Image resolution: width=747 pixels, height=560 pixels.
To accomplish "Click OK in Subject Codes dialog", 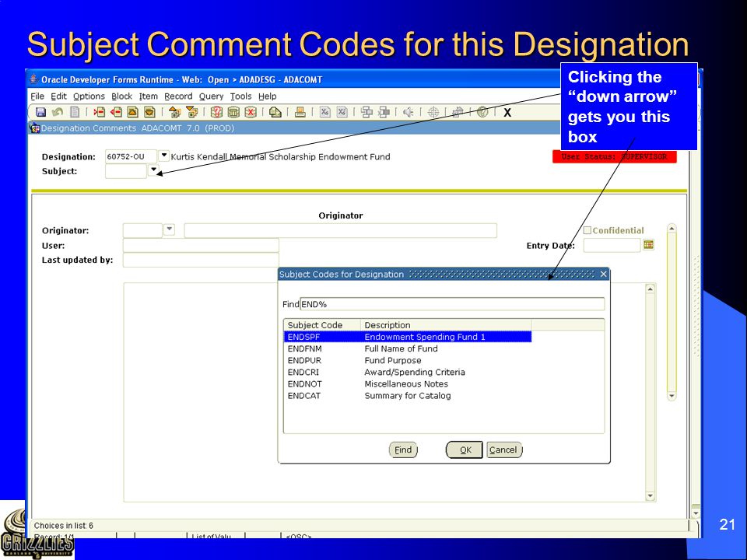I will [x=465, y=450].
